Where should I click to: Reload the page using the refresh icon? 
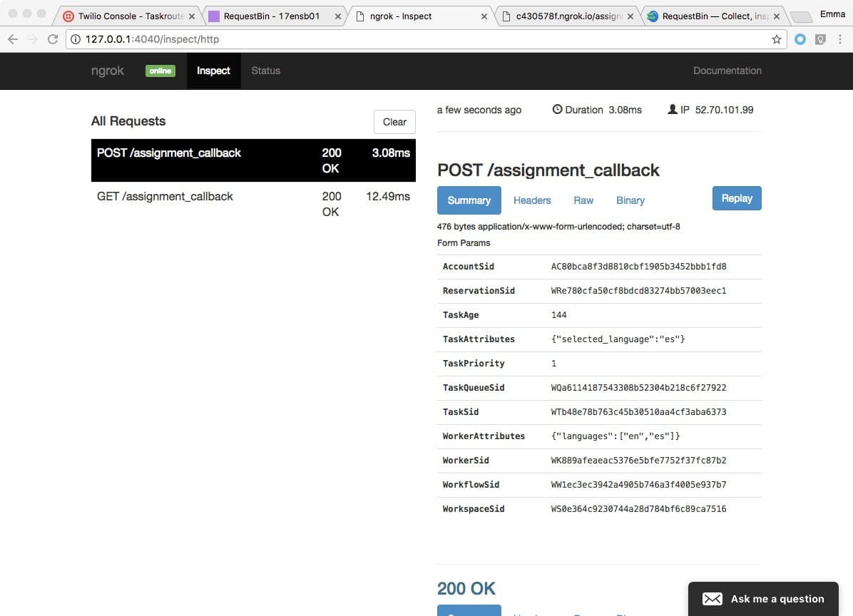(52, 40)
